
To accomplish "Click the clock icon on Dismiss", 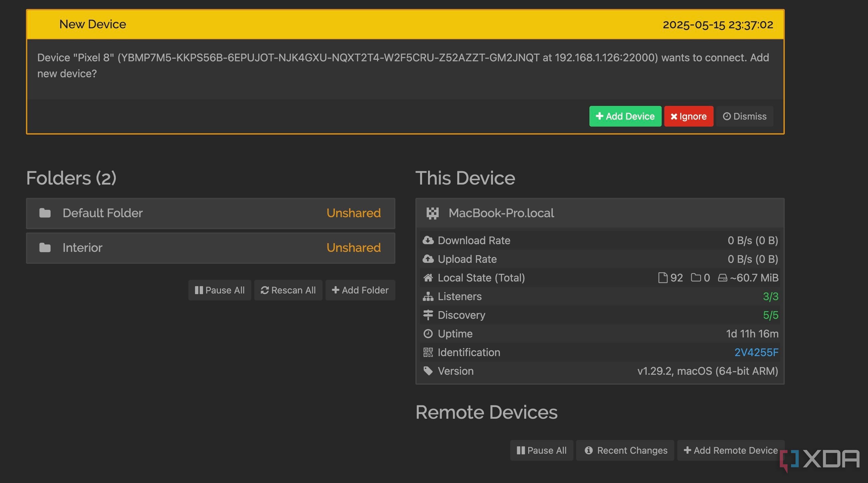I will (x=727, y=116).
